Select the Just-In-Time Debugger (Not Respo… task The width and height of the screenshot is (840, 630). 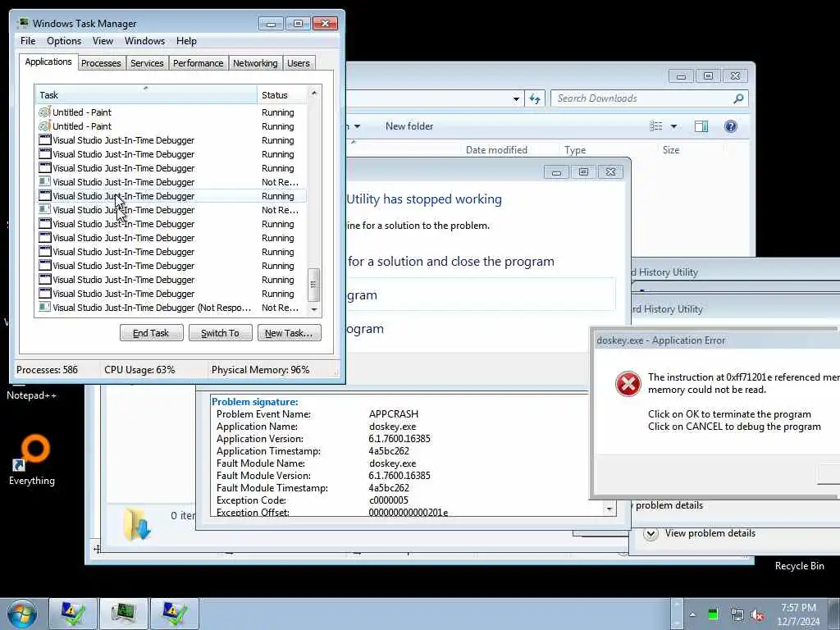[171, 308]
